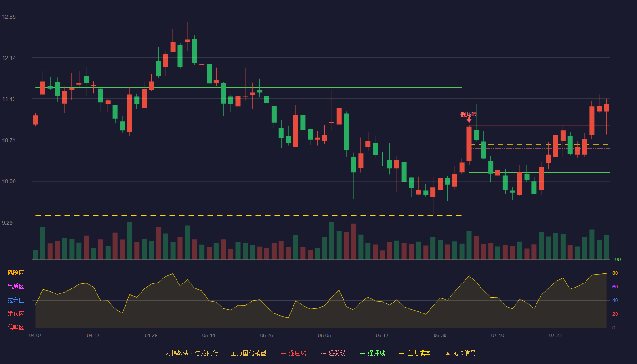Select the 拉升区 zone label

(x=16, y=300)
